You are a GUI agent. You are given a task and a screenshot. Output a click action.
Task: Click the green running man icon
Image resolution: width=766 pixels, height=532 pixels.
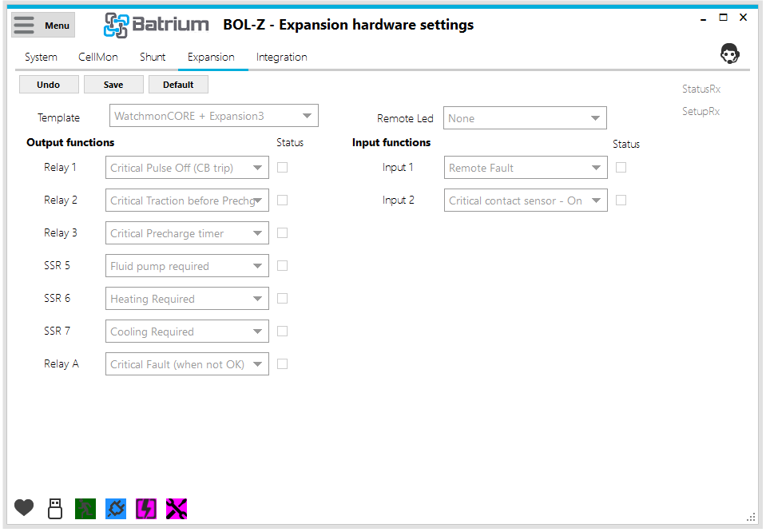pyautogui.click(x=85, y=509)
